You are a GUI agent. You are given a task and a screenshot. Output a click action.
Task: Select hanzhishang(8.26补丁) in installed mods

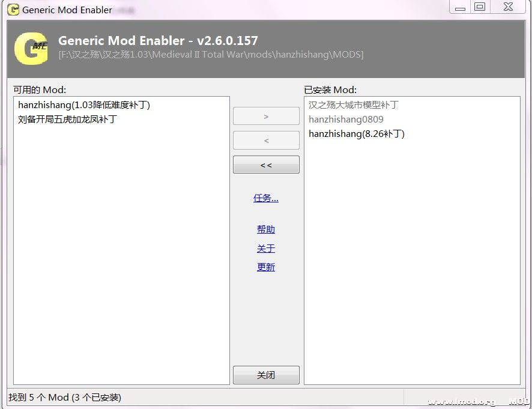coord(357,134)
